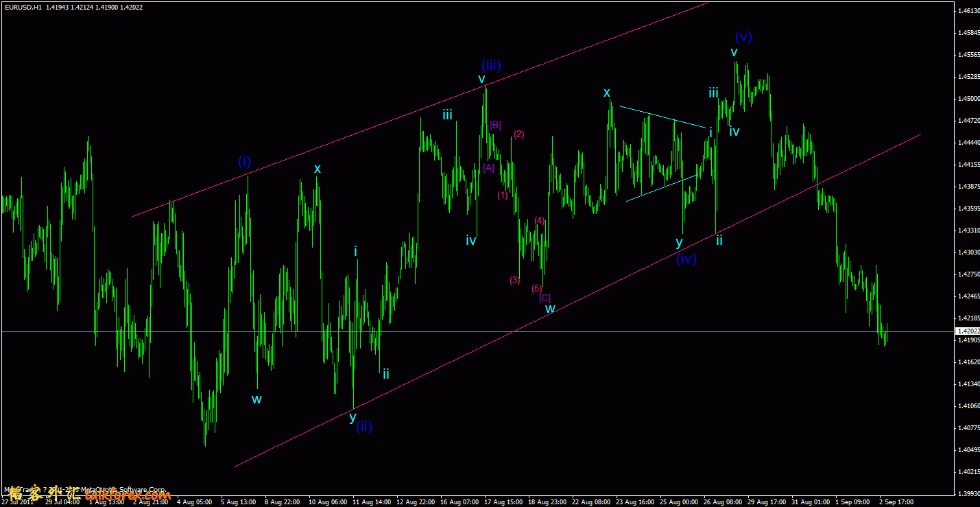Select the pink (2) subwave label

(519, 134)
